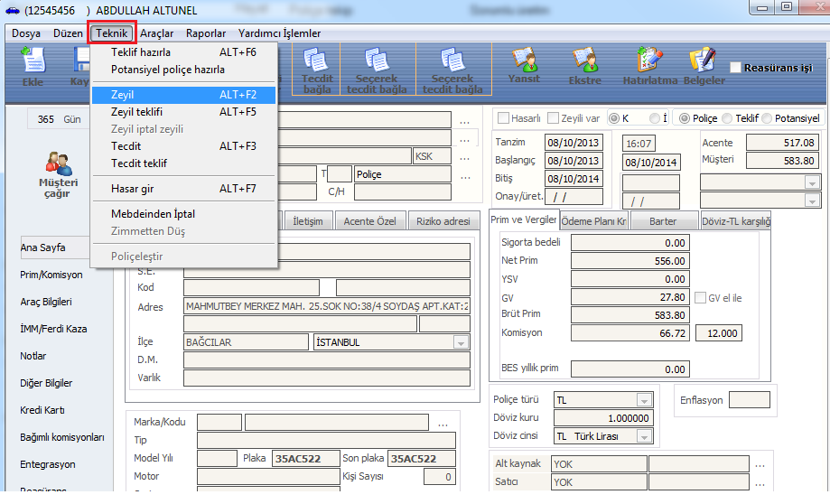Open Prim/Komisyon in the left sidebar
This screenshot has height=504, width=830.
coord(51,275)
